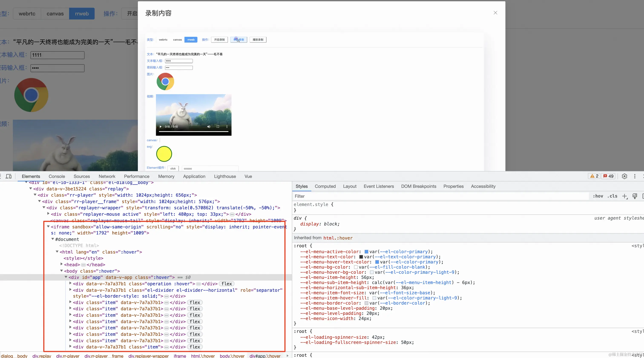Expand the head element node
The image size is (644, 358).
pos(62,264)
